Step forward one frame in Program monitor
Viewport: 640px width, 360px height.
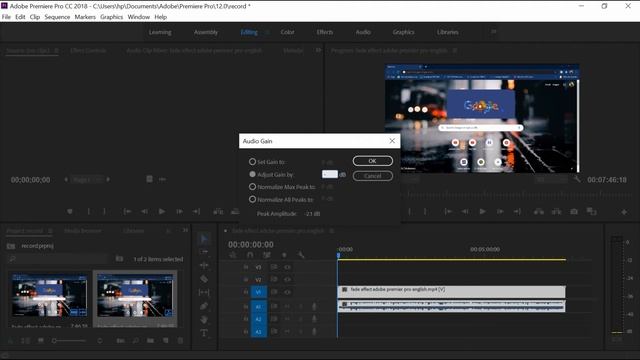[x=500, y=211]
